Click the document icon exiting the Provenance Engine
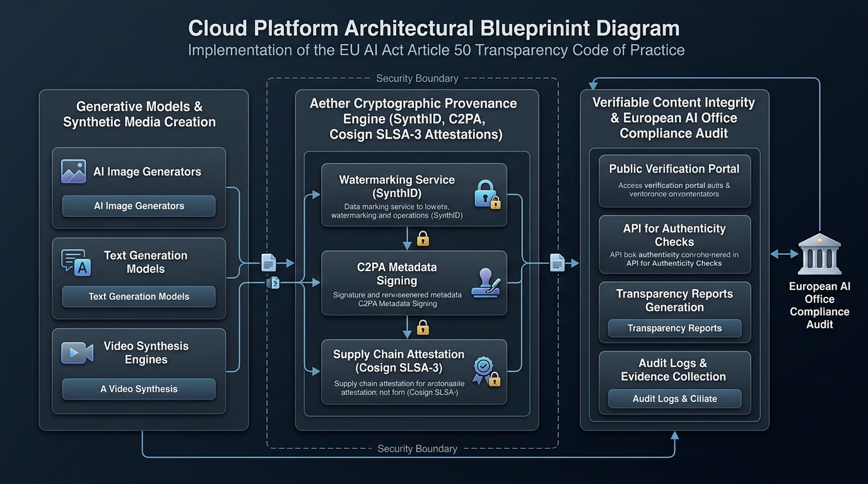868x484 pixels. coord(558,262)
